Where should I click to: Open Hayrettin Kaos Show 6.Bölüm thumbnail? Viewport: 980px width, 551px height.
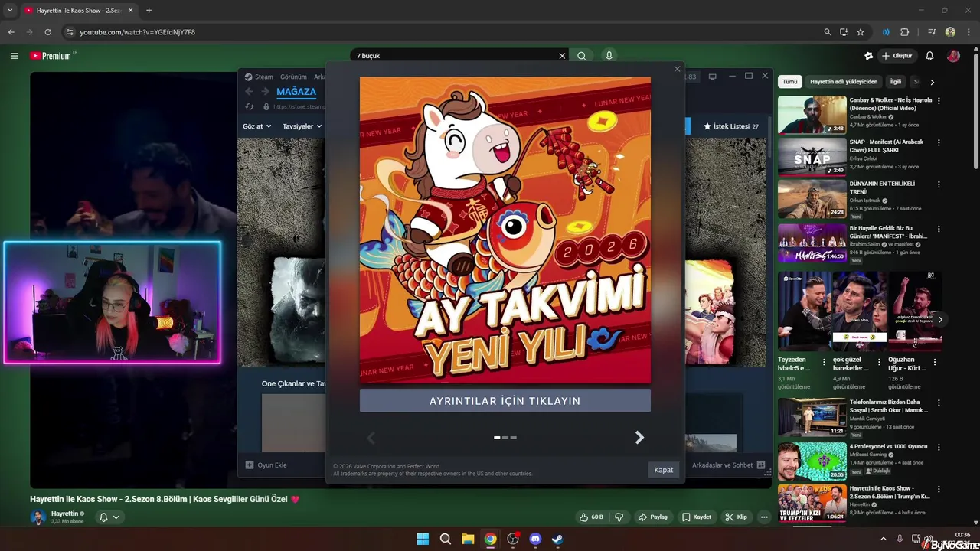(x=812, y=503)
